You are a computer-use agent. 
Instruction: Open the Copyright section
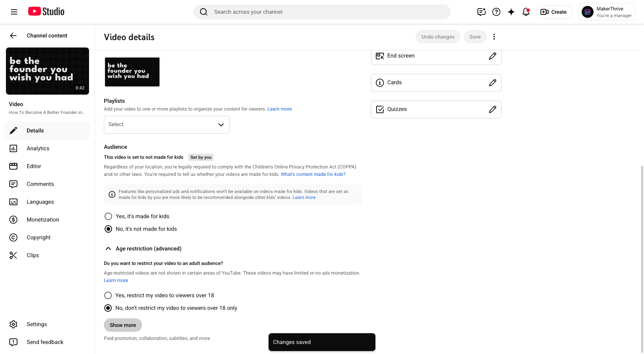[47, 237]
